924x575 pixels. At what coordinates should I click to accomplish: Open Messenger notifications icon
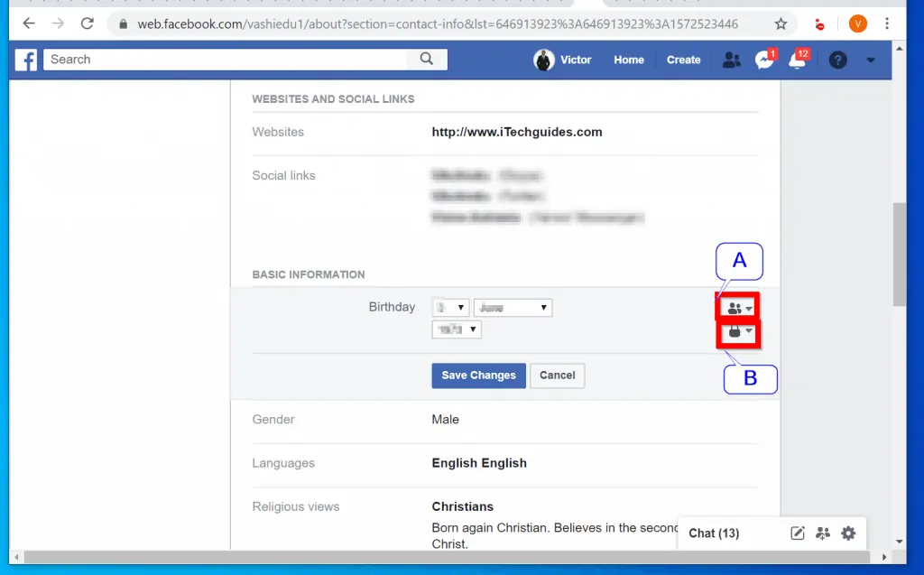[x=765, y=60]
